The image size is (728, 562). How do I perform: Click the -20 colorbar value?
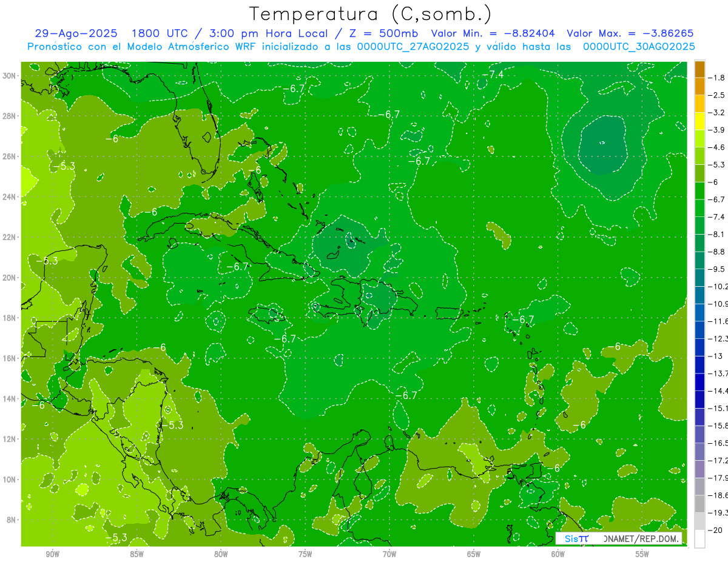pyautogui.click(x=715, y=530)
